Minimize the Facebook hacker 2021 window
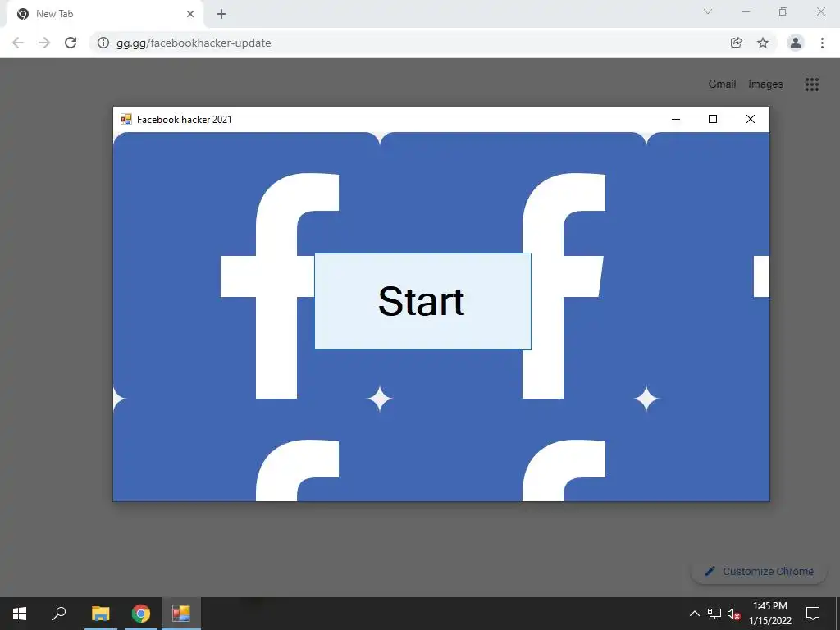The height and width of the screenshot is (630, 840). tap(676, 119)
